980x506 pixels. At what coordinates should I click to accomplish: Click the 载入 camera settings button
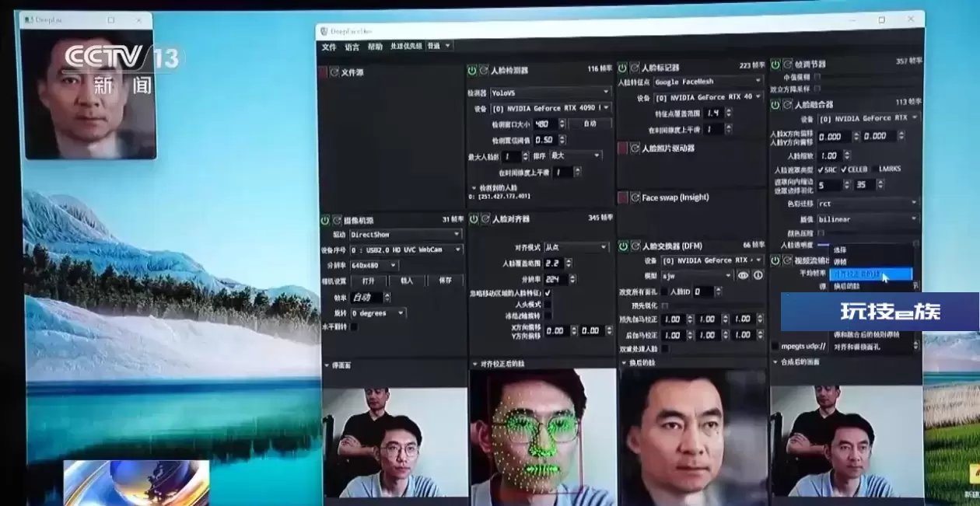pyautogui.click(x=407, y=281)
